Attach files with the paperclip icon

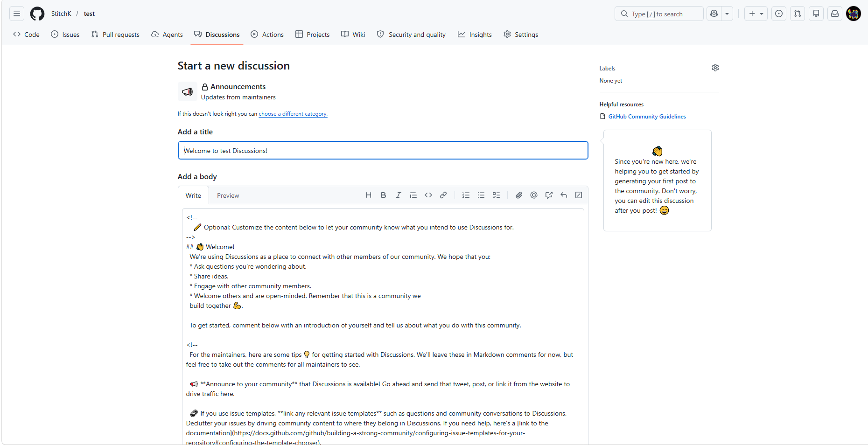click(519, 195)
